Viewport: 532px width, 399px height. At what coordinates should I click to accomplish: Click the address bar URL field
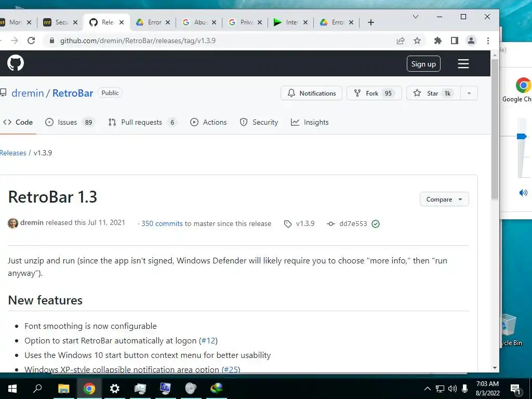coord(220,41)
